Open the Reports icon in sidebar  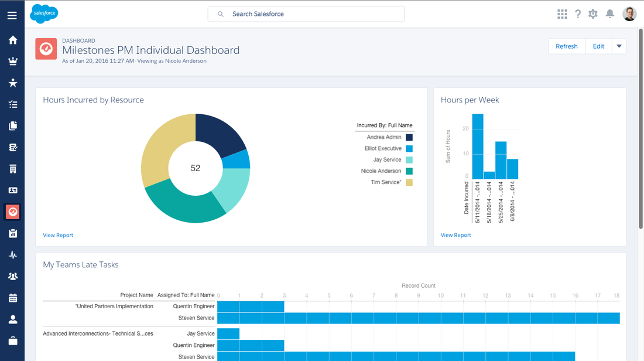[x=13, y=234]
